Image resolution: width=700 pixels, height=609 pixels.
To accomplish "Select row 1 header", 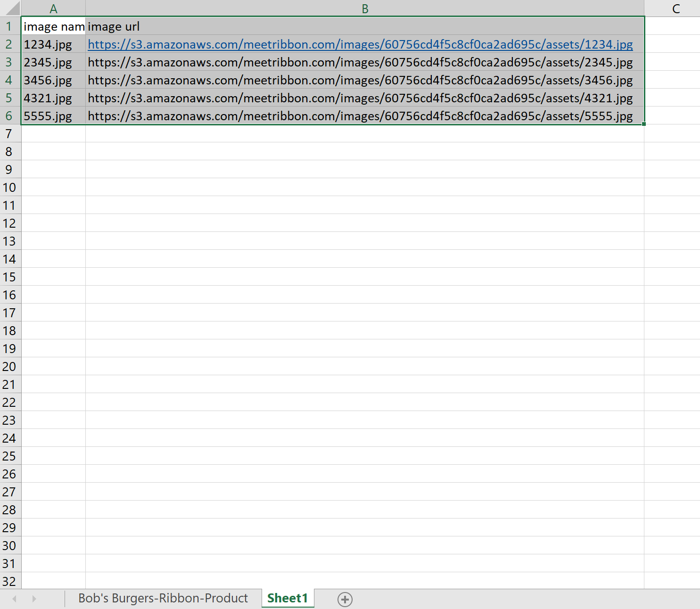I will [x=9, y=26].
